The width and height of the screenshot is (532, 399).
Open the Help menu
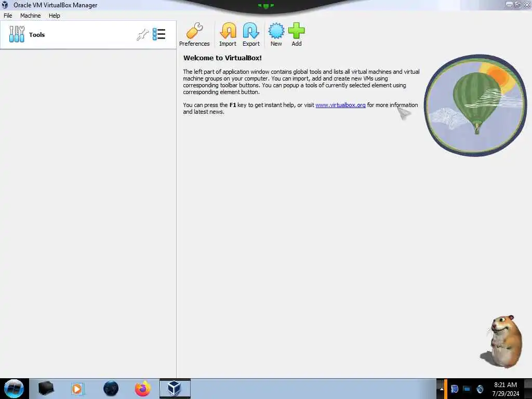[54, 16]
